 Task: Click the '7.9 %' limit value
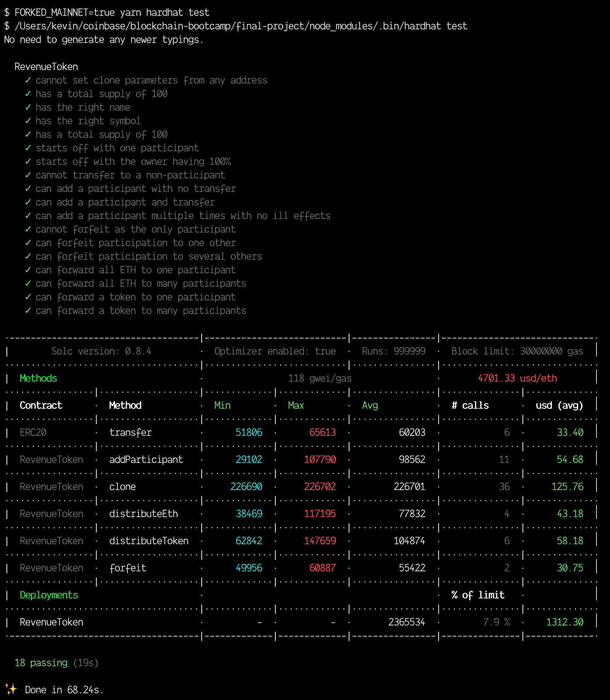(496, 622)
